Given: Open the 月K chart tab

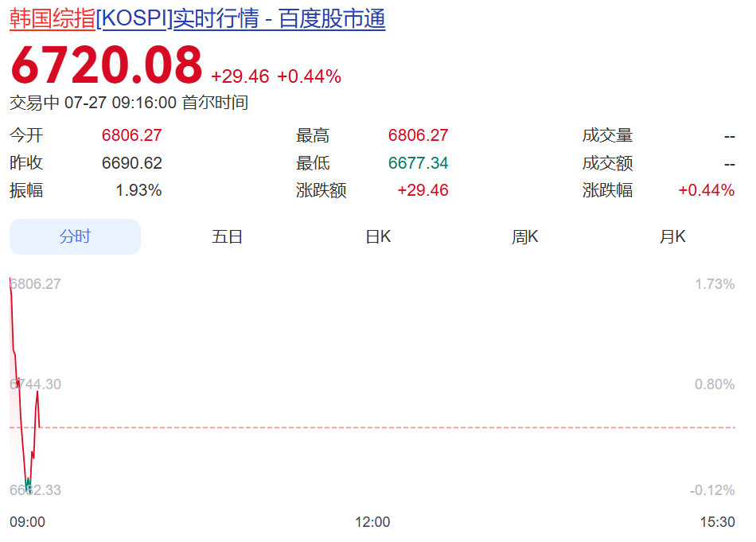Looking at the screenshot, I should coord(672,236).
